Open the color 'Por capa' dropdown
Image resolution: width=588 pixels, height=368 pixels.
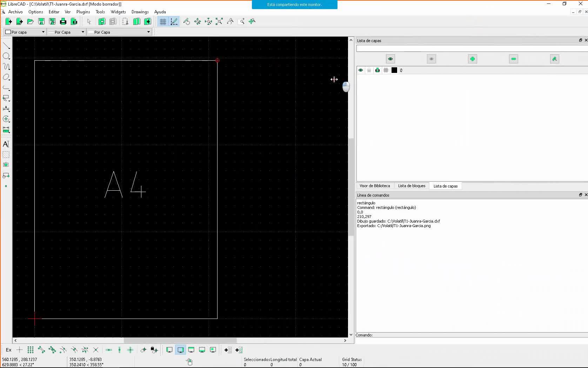point(25,32)
